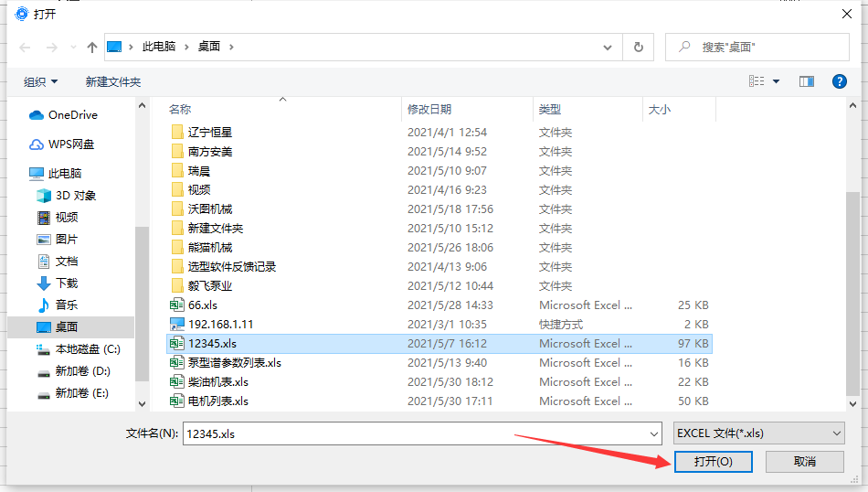
Task: Expand the address bar history dropdown
Action: coord(608,47)
